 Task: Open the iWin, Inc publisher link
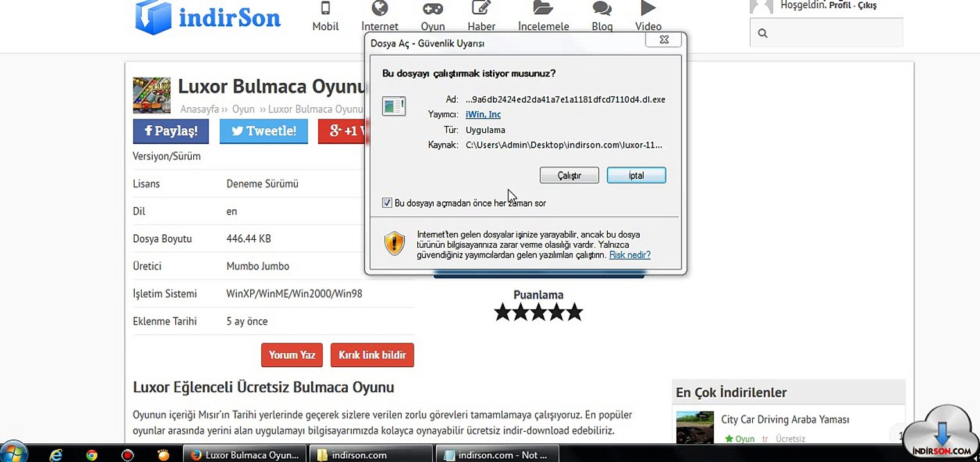pyautogui.click(x=483, y=114)
